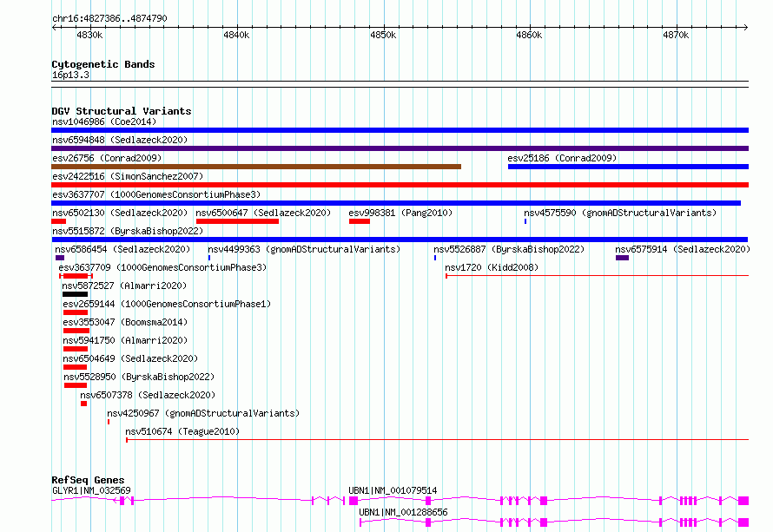Viewport: 773px width, 532px height.
Task: Click the purple nsv6586454 variant bar
Action: tap(60, 258)
